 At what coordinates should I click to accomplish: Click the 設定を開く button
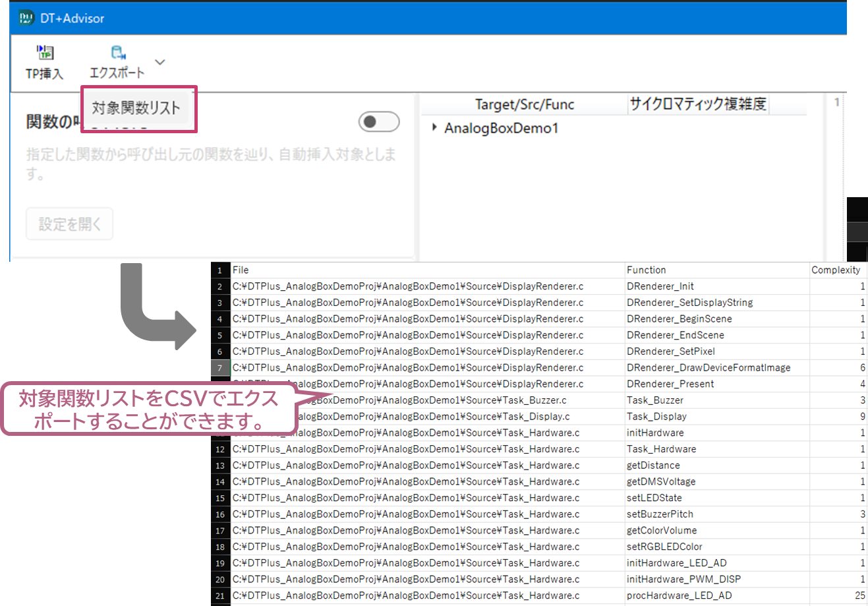pyautogui.click(x=70, y=224)
